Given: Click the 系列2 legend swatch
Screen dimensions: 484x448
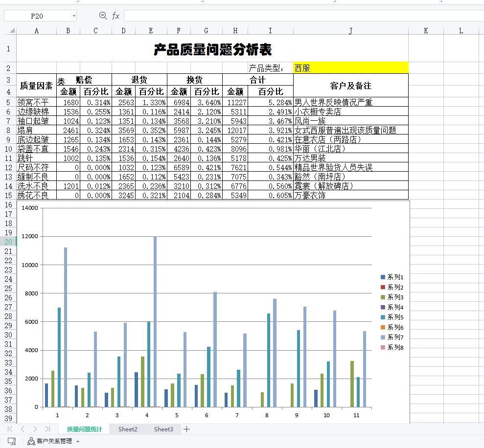Looking at the screenshot, I should [x=383, y=287].
